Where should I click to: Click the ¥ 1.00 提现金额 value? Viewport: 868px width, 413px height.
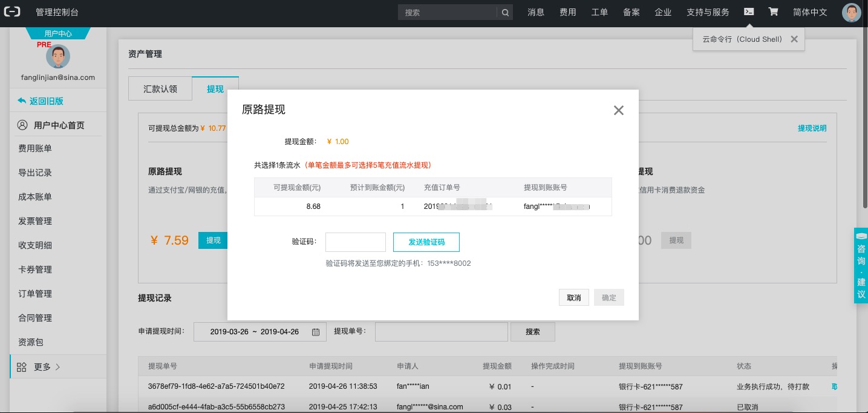(x=338, y=142)
